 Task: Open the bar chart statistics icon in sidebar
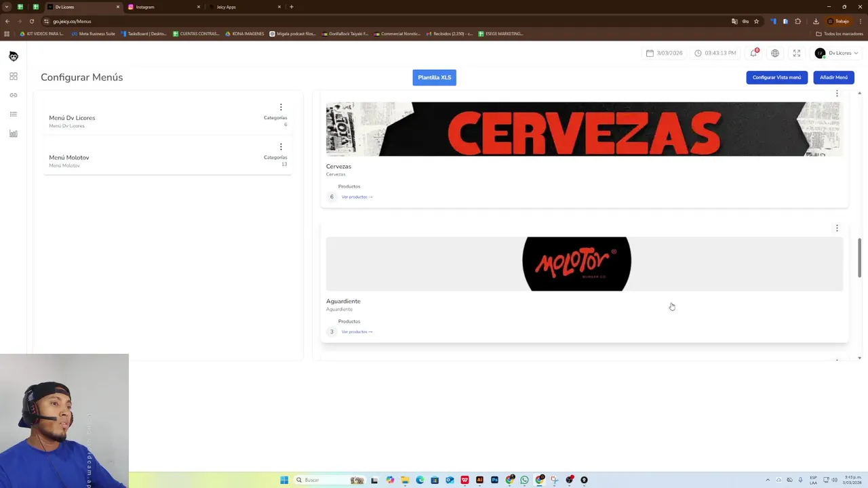pos(14,134)
